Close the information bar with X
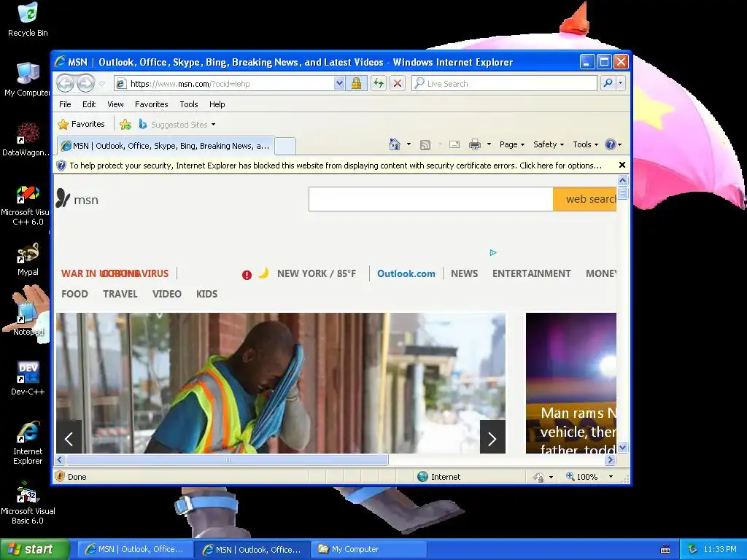 (622, 165)
